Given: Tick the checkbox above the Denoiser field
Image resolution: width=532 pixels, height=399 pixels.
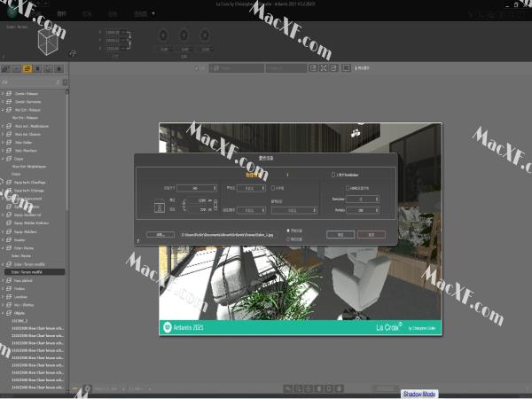Looking at the screenshot, I should (x=348, y=188).
